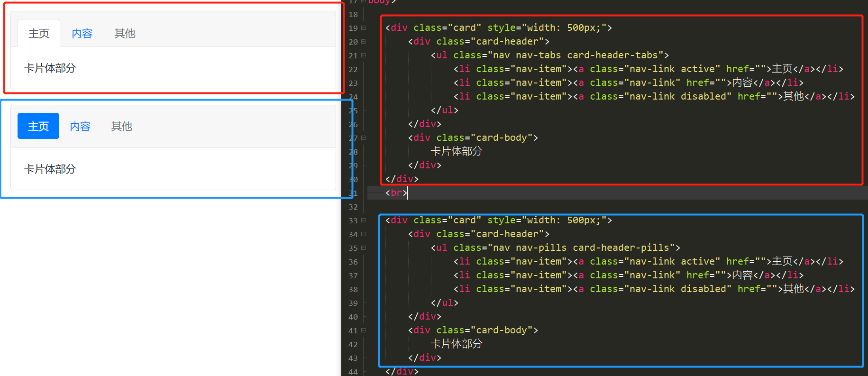Select the blue 主页 pill button
Screen dimensions: 868x376
[38, 126]
